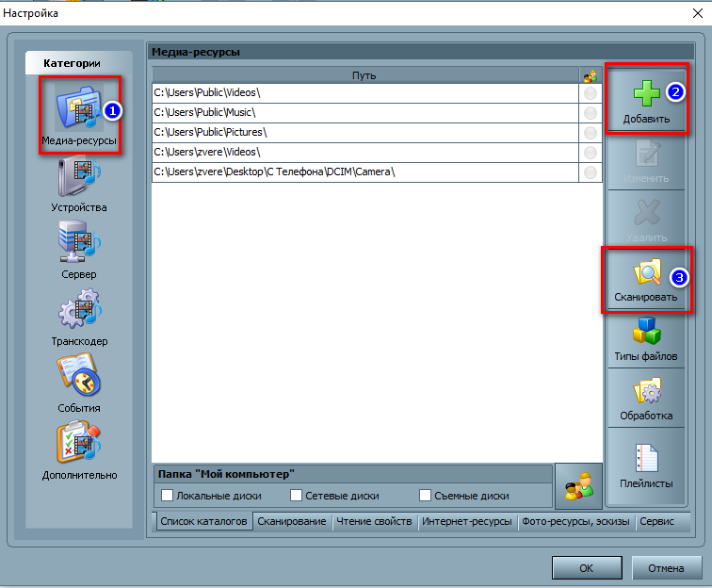712x588 pixels.
Task: Switch to the Фото-ресурсы, эскизы tab
Action: coord(575,521)
